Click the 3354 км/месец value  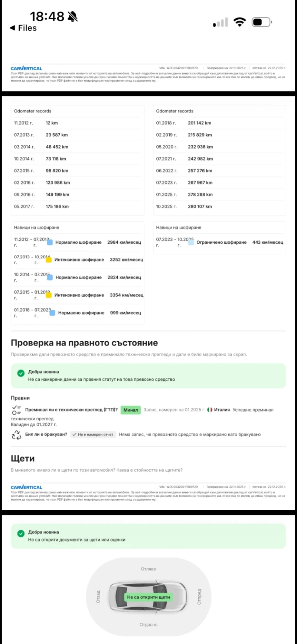[x=127, y=295]
